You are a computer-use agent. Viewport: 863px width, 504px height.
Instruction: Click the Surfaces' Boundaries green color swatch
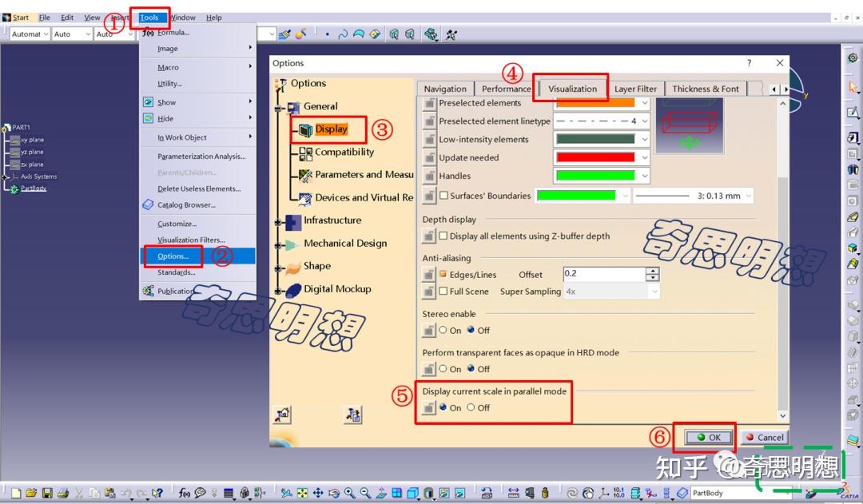[576, 196]
